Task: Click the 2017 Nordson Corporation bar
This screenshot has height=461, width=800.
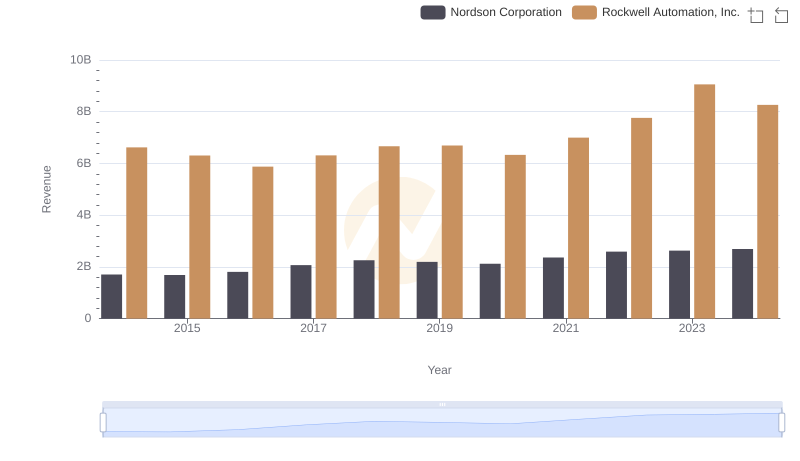Action: 301,292
